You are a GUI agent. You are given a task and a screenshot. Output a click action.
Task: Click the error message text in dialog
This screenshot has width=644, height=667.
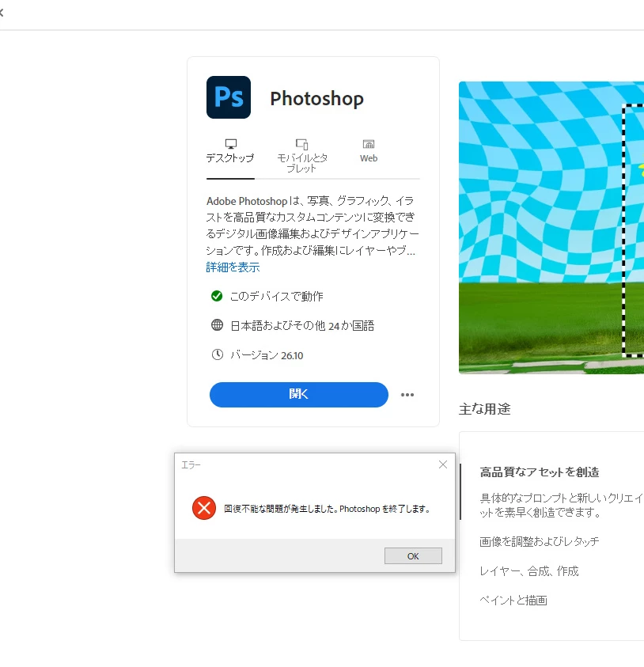point(328,509)
